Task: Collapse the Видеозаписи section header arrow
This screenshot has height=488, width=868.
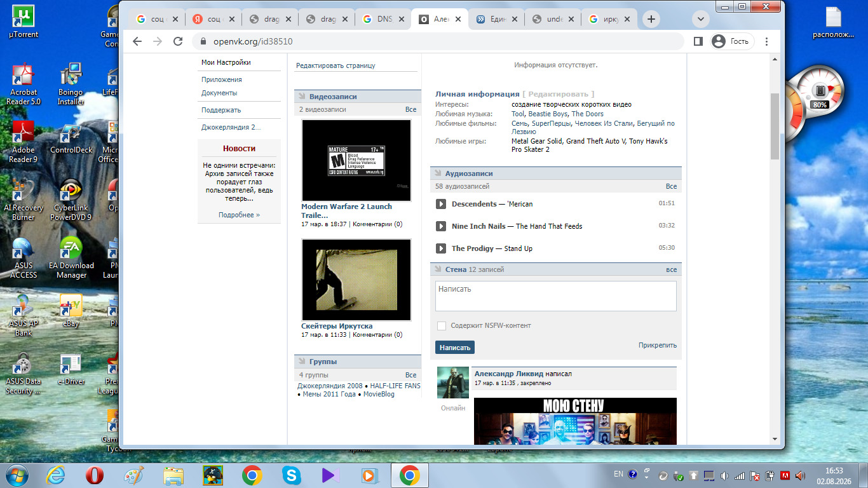Action: [x=302, y=97]
